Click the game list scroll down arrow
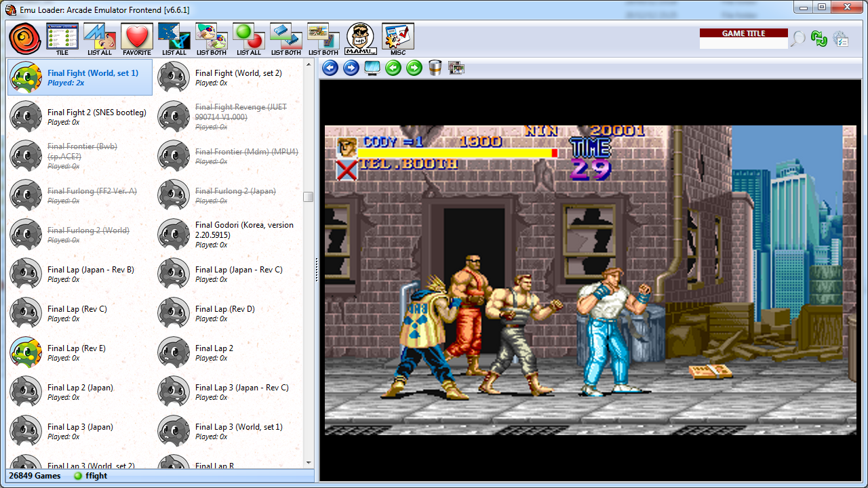The image size is (868, 488). [x=309, y=462]
